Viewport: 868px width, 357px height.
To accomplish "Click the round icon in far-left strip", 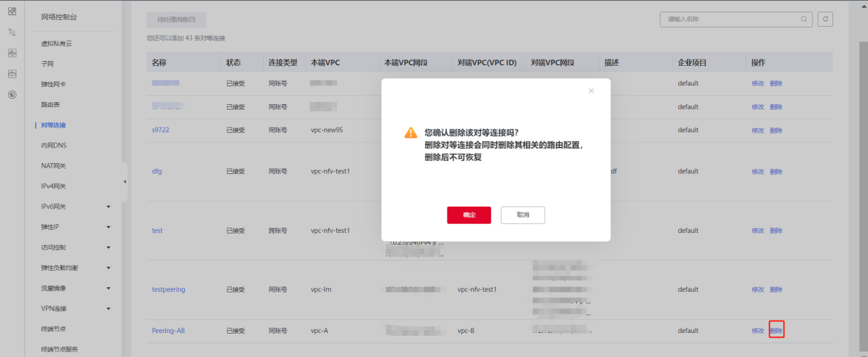I will [12, 95].
